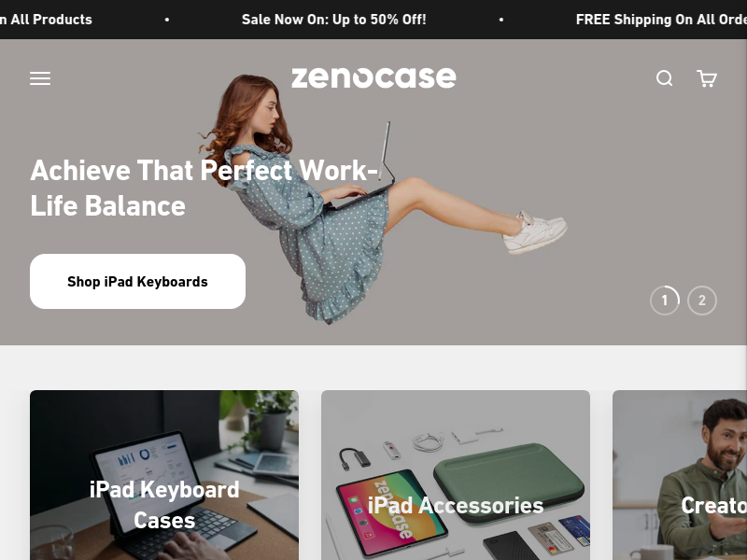This screenshot has height=560, width=747.
Task: Open iPad Accessories collection card
Action: (456, 475)
